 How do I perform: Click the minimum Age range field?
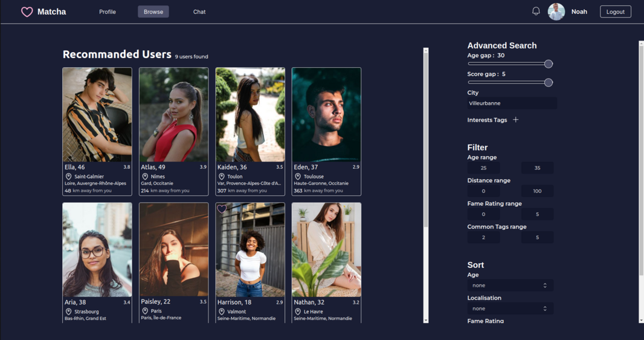[483, 168]
